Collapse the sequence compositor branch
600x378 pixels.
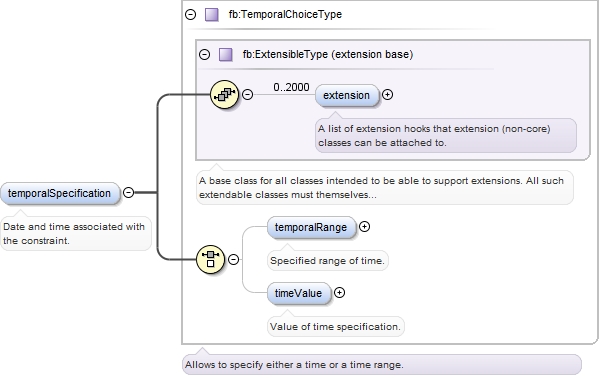[x=248, y=94]
